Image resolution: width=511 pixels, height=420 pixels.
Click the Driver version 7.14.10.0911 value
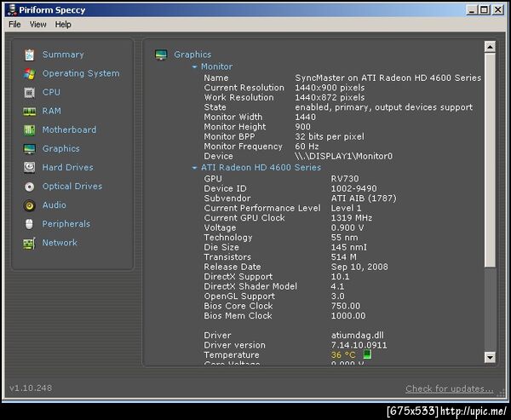click(x=359, y=345)
